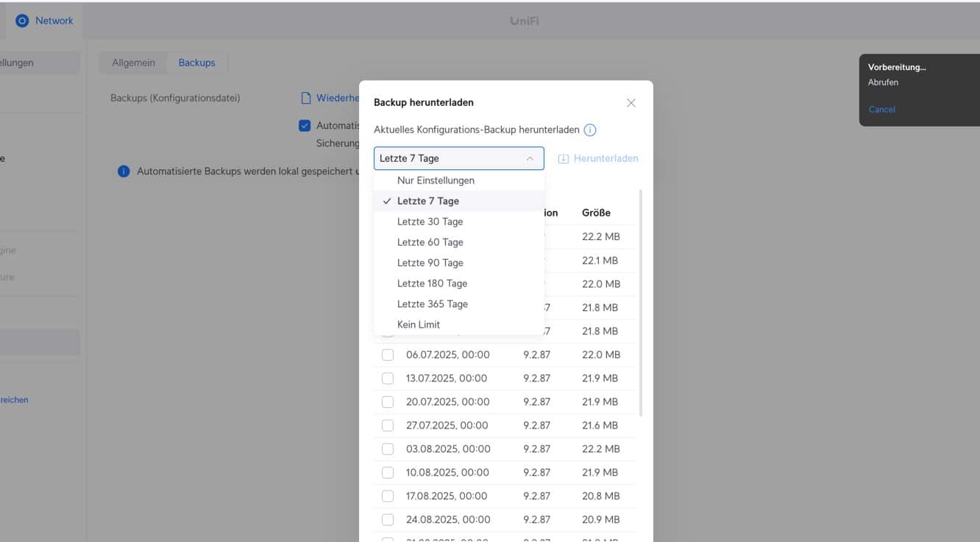This screenshot has width=980, height=542.
Task: Close the Backup herunterladen dialog
Action: coord(631,103)
